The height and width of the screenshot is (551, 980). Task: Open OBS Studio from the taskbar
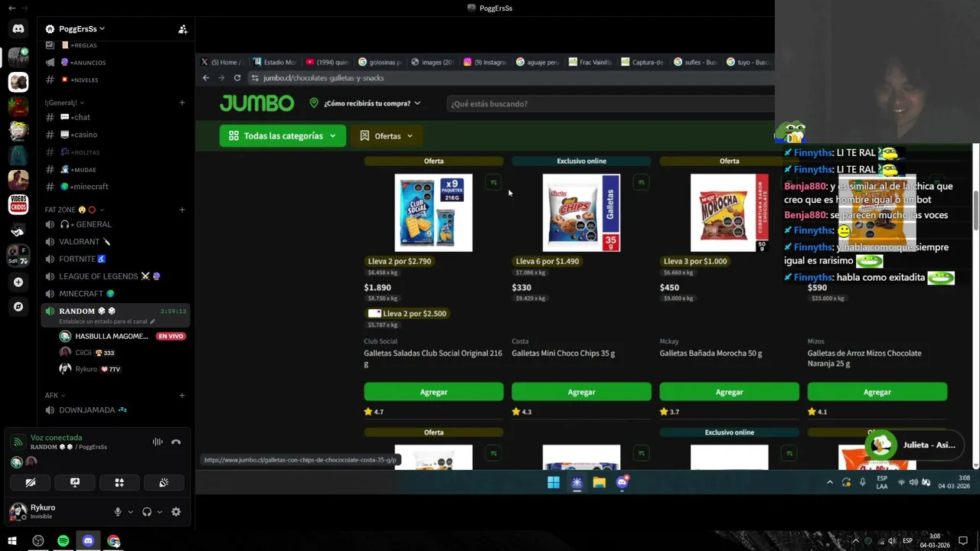tap(38, 541)
